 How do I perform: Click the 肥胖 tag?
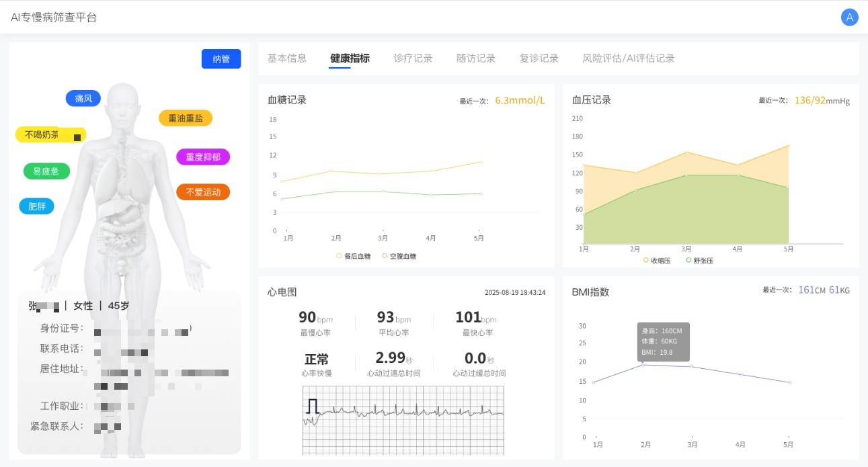37,206
